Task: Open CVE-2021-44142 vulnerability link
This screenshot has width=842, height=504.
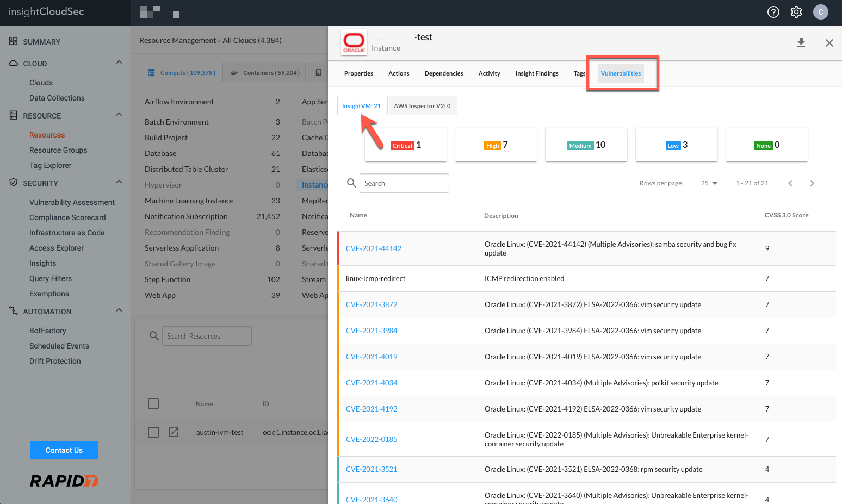Action: (374, 248)
